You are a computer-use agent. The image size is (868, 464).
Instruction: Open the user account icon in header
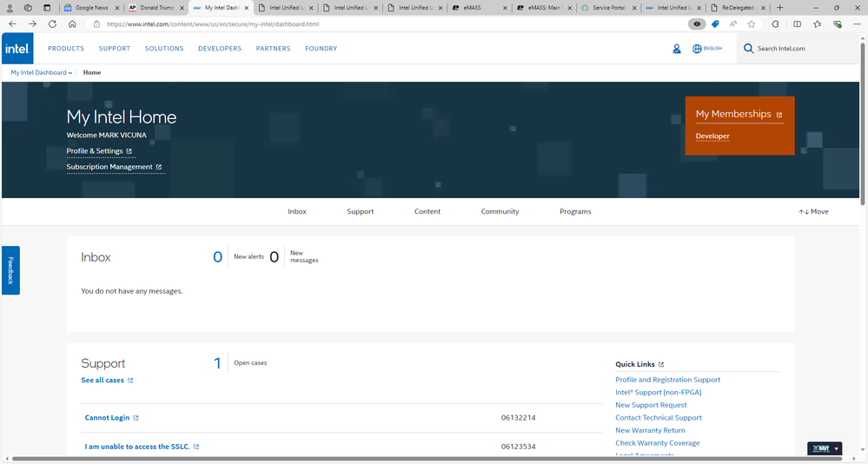pyautogui.click(x=677, y=49)
